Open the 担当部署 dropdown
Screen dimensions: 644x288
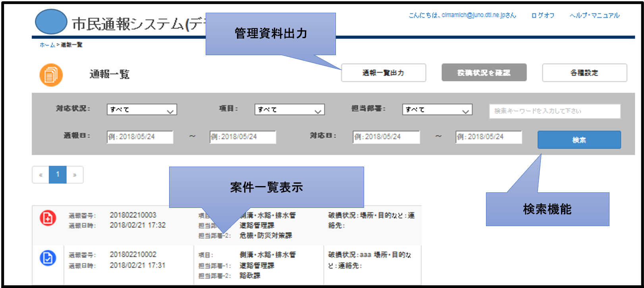pyautogui.click(x=437, y=110)
